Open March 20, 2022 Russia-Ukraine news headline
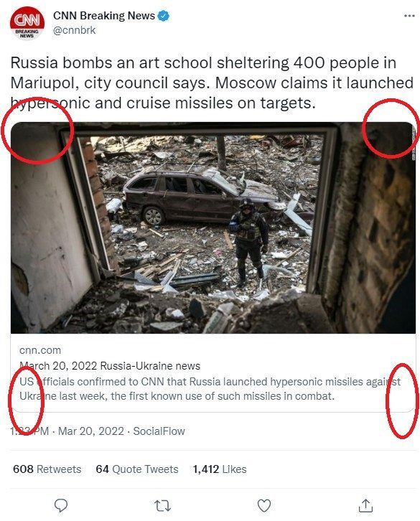 (x=110, y=366)
